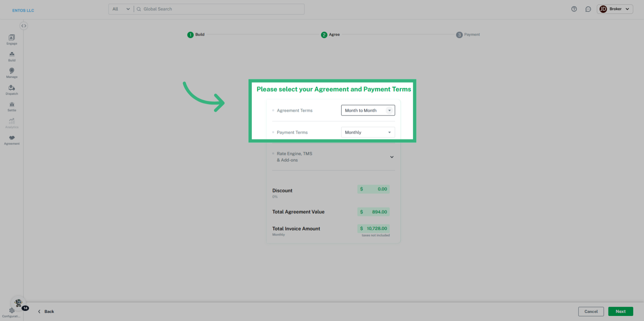644x321 pixels.
Task: Go to the Dispatch section
Action: [12, 90]
